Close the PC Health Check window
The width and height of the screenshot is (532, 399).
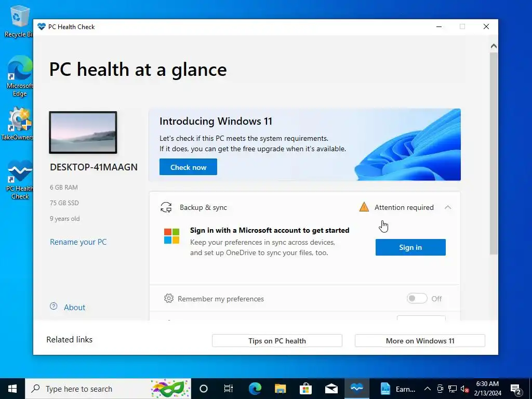486,26
